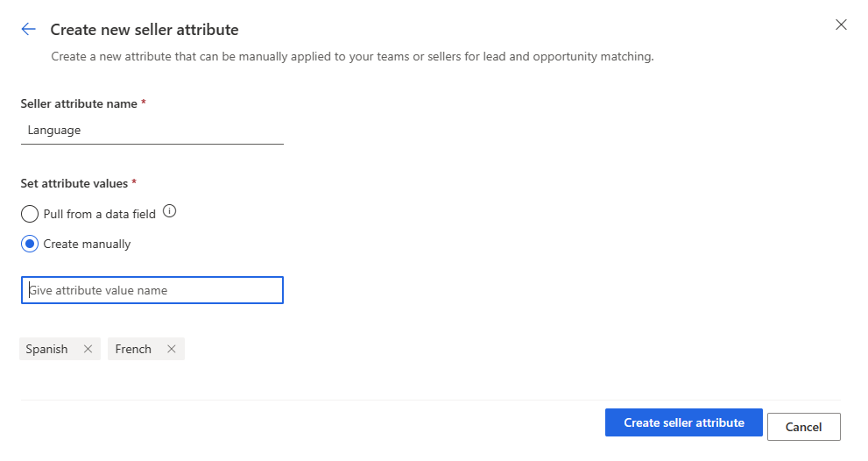Click the Pull from a data field label text
868x461 pixels.
tap(99, 214)
